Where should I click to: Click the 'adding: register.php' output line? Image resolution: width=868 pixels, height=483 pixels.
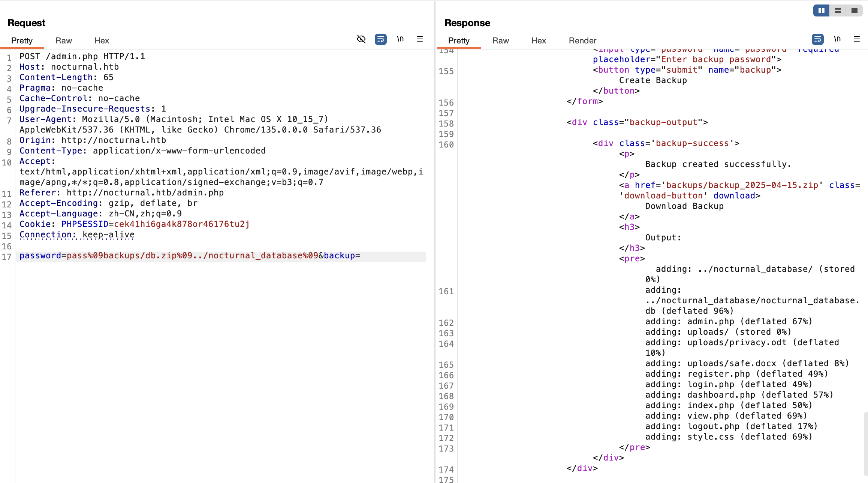tap(736, 374)
